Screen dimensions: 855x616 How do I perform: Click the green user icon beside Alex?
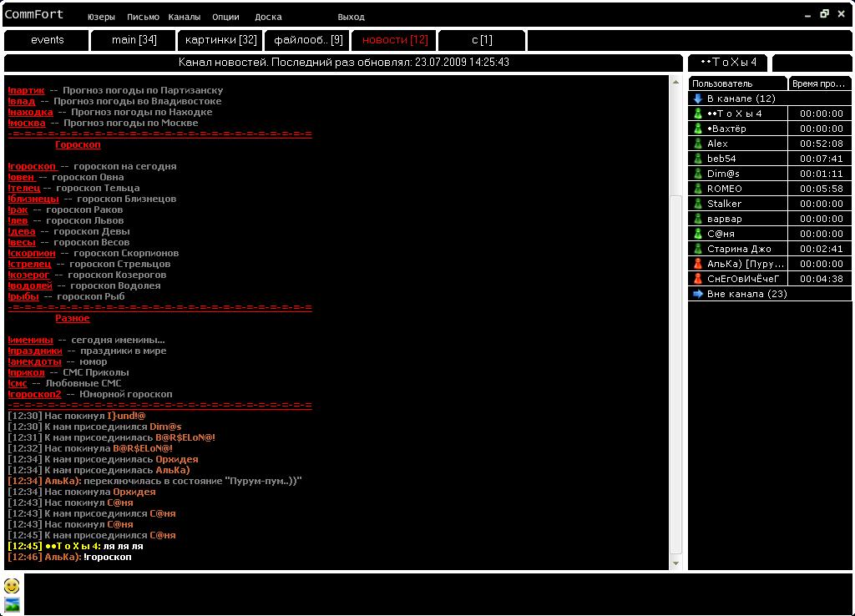click(x=698, y=144)
